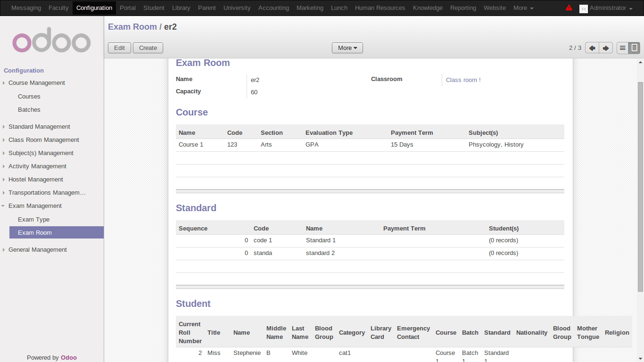Expand Class Room Management menu
The width and height of the screenshot is (644, 362).
[43, 140]
